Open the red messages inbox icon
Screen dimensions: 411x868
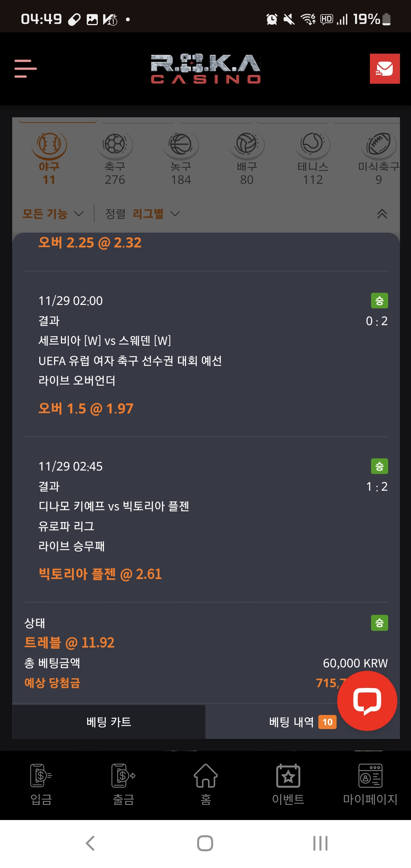click(384, 69)
